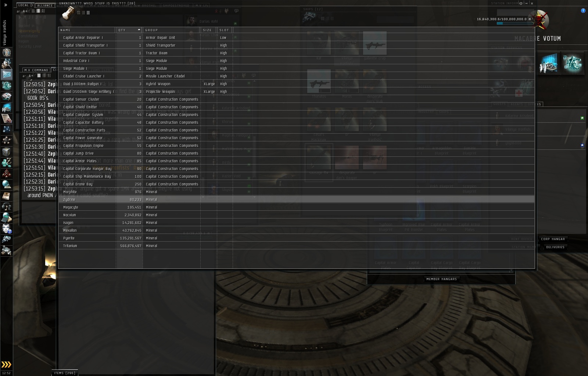
Task: Select the highlighted Zydrine mineral row
Action: tap(297, 200)
